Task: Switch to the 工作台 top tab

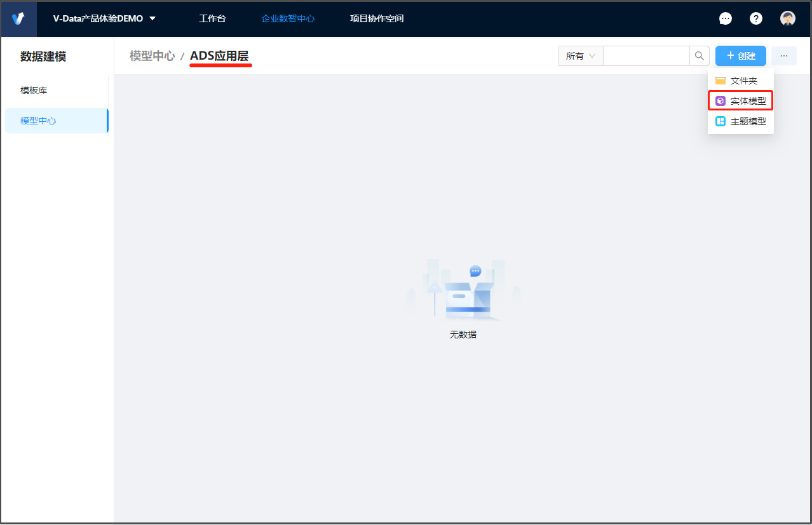Action: coord(212,18)
